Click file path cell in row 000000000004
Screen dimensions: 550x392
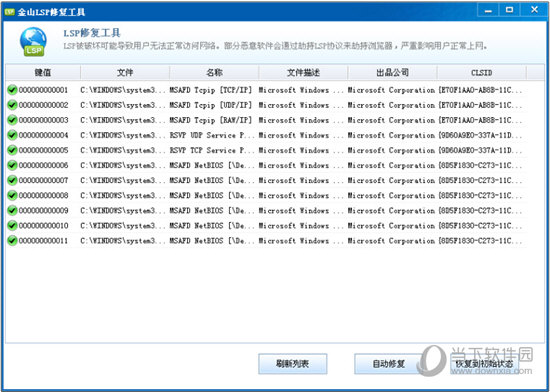click(x=123, y=135)
